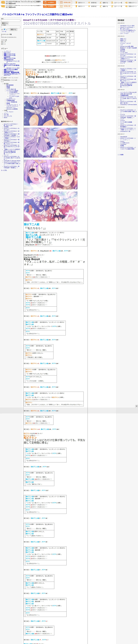Open the (タグ一覧) tag list link
Screen dimensions: 138x644
(4, 31)
